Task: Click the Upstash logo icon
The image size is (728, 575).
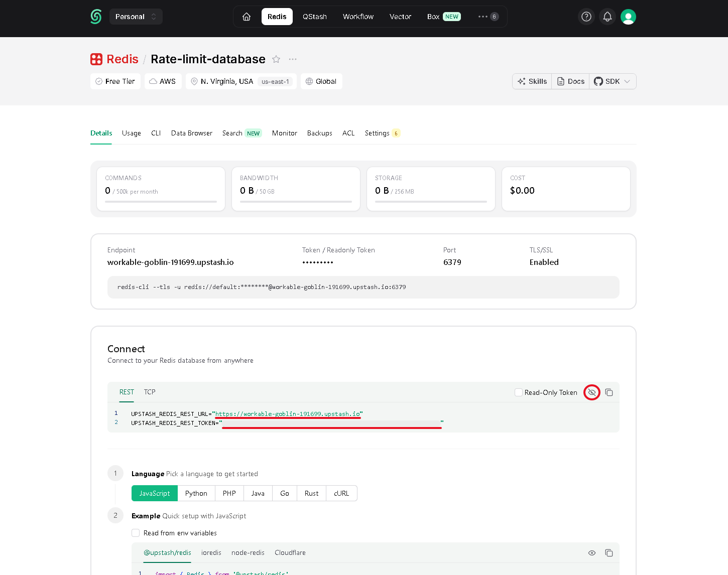Action: (x=96, y=17)
